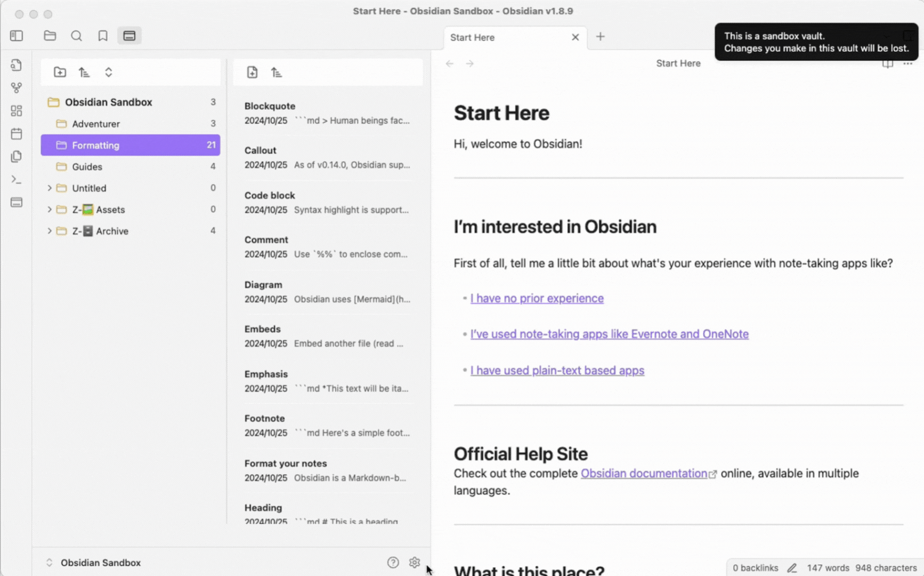924x576 pixels.
Task: Follow 'I have no prior experience' link
Action: [537, 298]
